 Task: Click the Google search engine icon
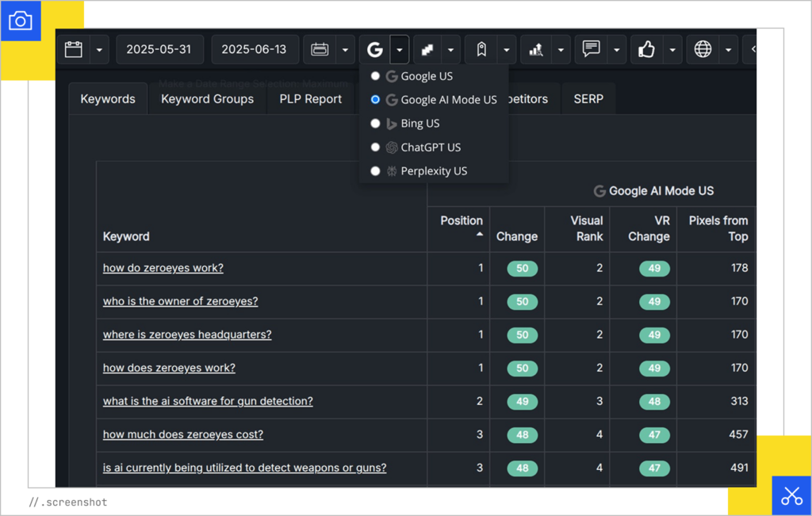(375, 50)
